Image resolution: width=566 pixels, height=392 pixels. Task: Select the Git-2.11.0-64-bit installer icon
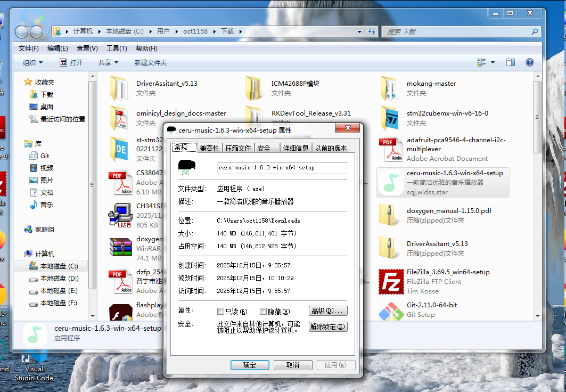(391, 311)
